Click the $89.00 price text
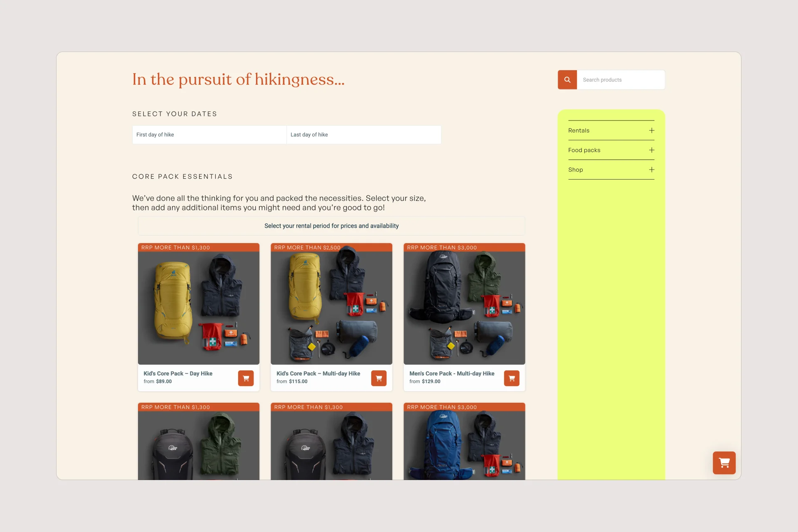 pyautogui.click(x=164, y=382)
